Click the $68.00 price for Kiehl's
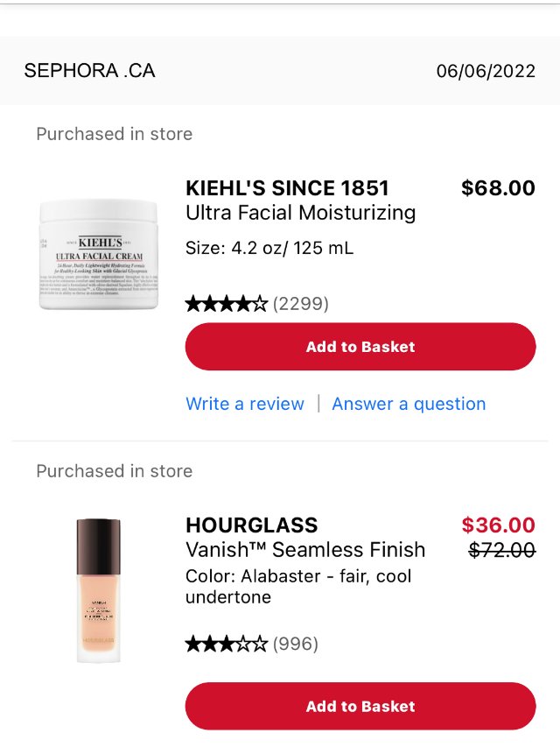This screenshot has width=560, height=747. click(498, 188)
